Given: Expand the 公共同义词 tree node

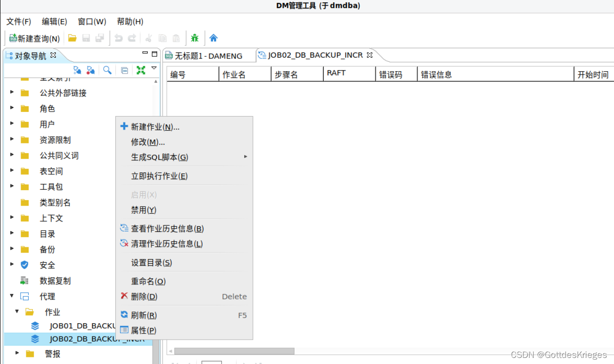Looking at the screenshot, I should (x=12, y=155).
